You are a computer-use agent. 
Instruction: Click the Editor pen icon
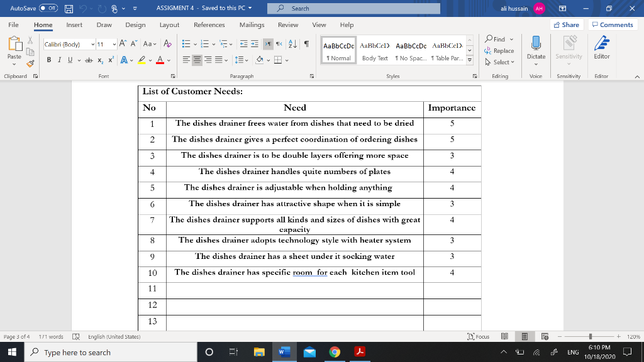tap(602, 43)
